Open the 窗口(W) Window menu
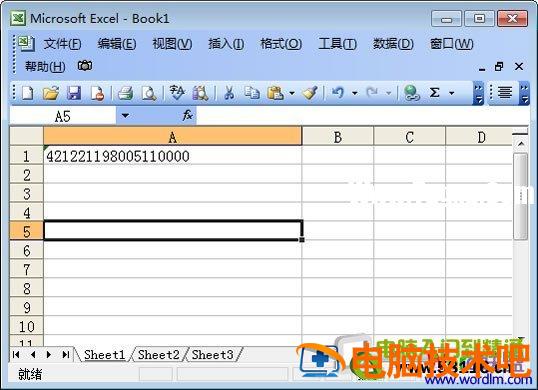 point(452,44)
